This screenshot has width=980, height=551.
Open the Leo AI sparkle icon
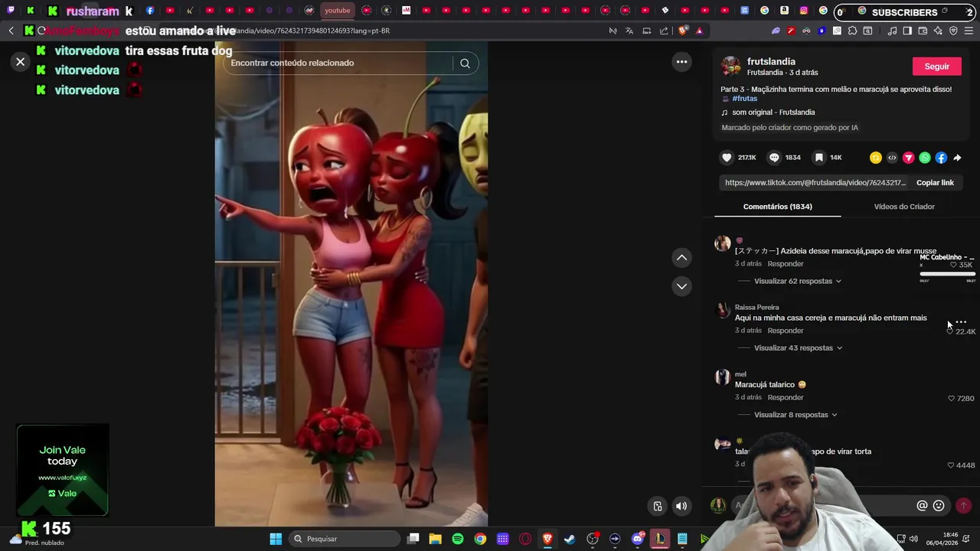tap(938, 31)
